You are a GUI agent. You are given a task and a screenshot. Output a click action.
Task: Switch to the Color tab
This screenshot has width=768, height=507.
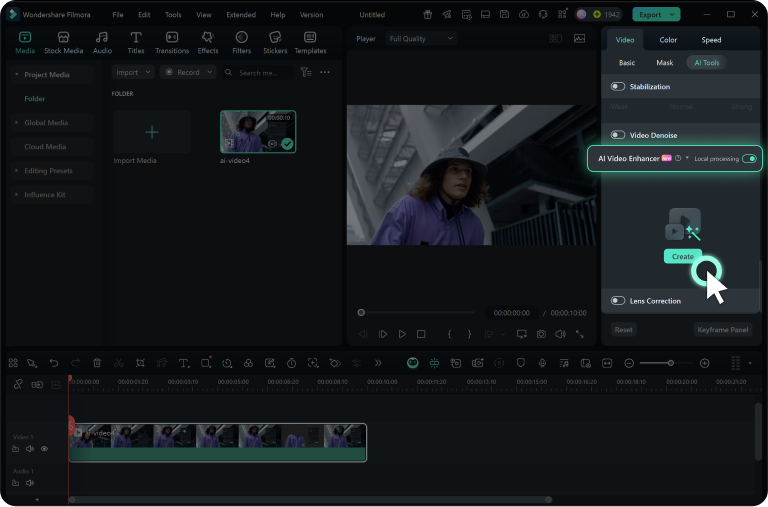point(668,40)
